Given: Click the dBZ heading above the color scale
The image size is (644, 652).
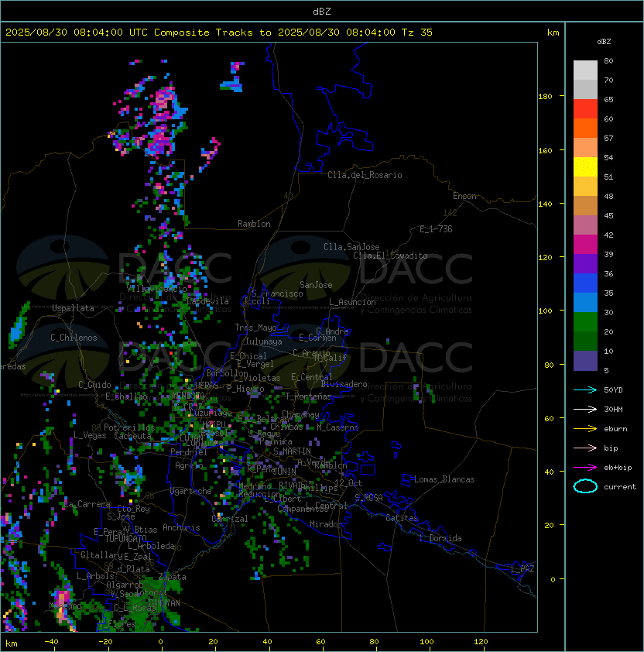Looking at the screenshot, I should coord(604,42).
